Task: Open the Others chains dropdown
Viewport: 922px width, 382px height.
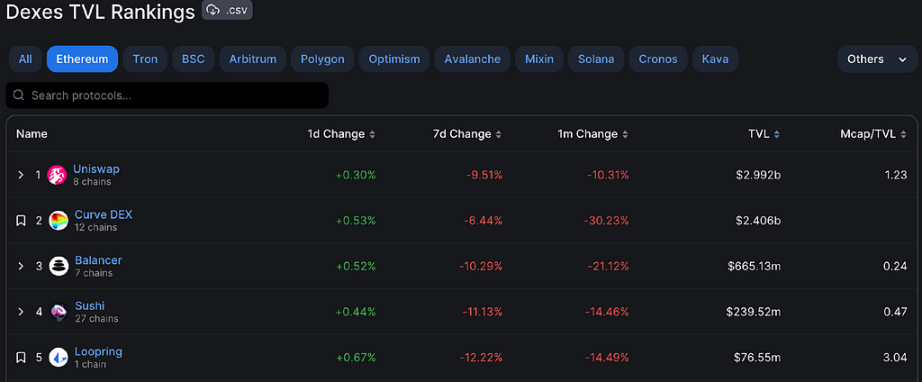Action: point(877,59)
